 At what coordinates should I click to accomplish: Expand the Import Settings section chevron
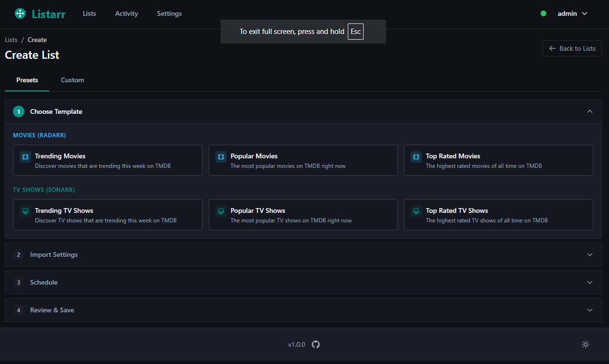590,254
